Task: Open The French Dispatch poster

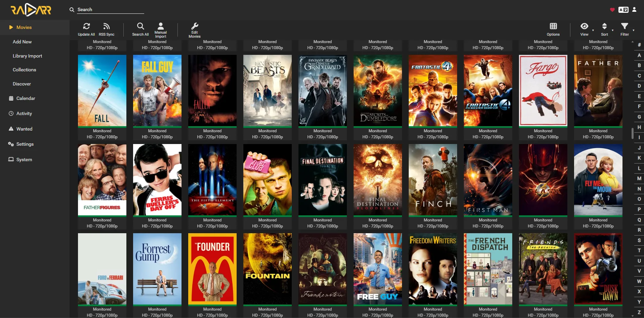Action: pyautogui.click(x=488, y=269)
